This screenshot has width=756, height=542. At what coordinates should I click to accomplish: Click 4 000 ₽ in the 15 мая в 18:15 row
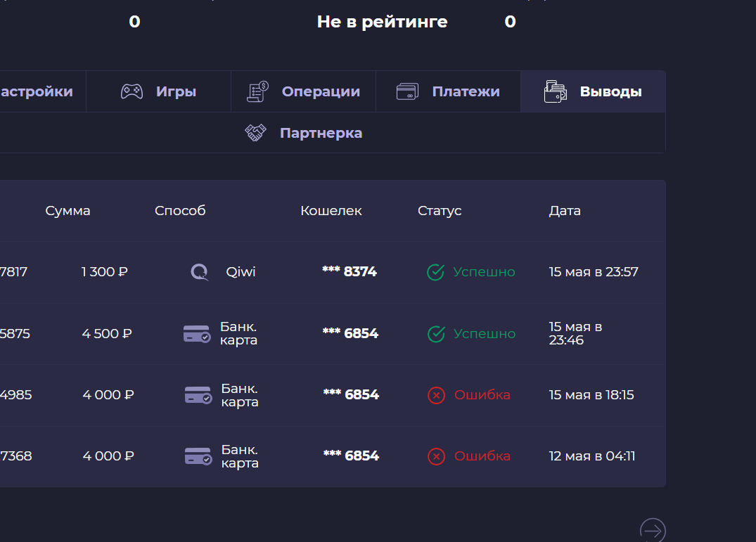pyautogui.click(x=108, y=394)
